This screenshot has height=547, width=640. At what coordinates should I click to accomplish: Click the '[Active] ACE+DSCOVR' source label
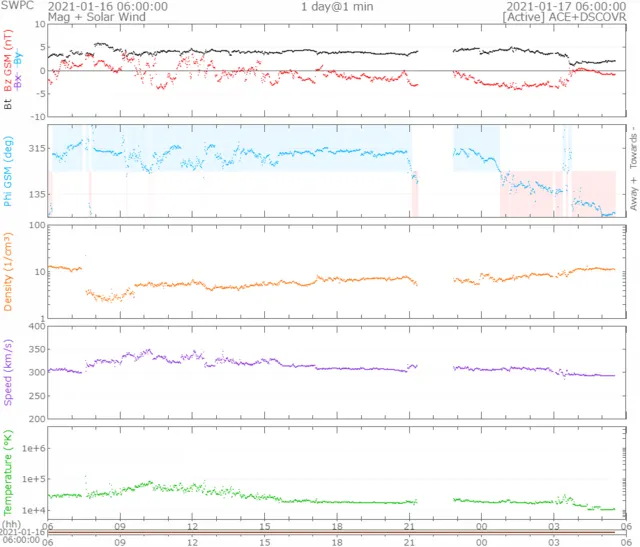tap(564, 17)
